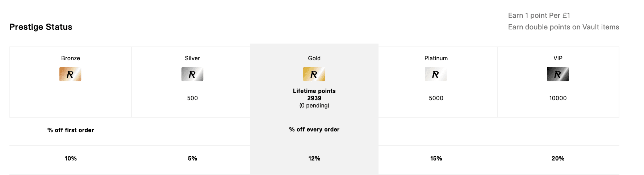Click the Earn 1 point Per £1 text
644x175 pixels.
point(539,15)
